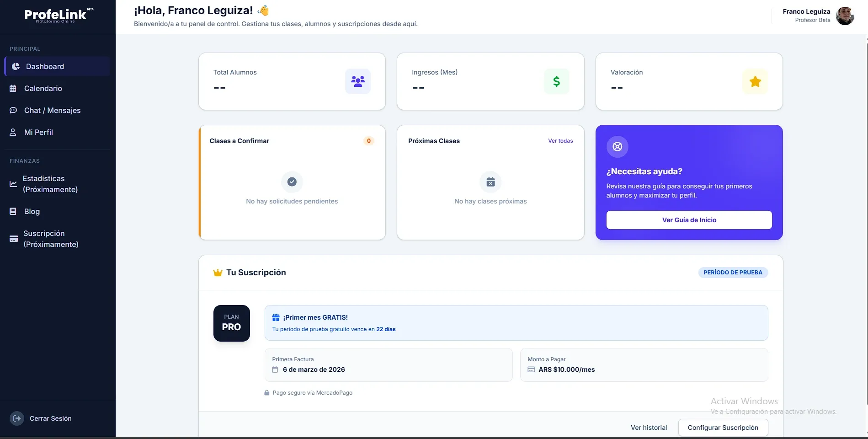Image resolution: width=868 pixels, height=439 pixels.
Task: Click the Franco Leguiza name in header
Action: [806, 11]
